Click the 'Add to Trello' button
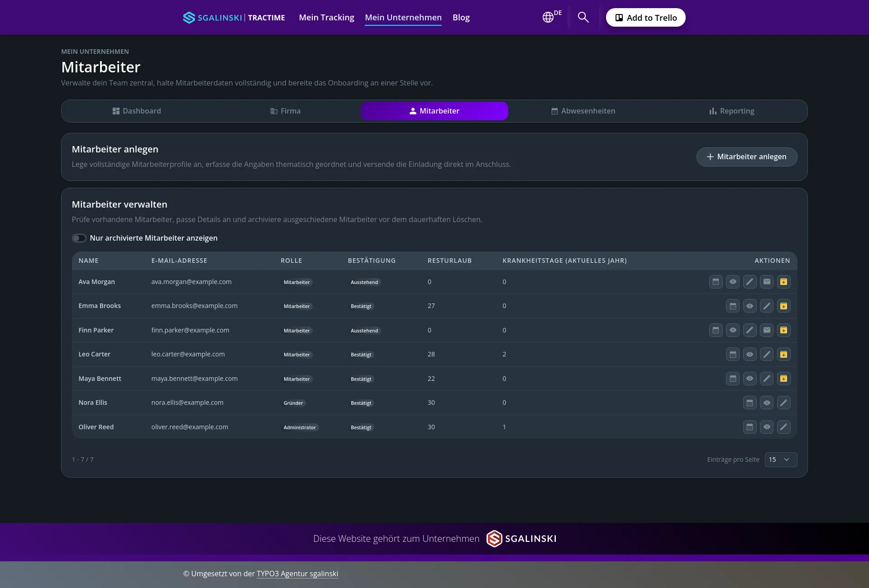 [x=645, y=18]
